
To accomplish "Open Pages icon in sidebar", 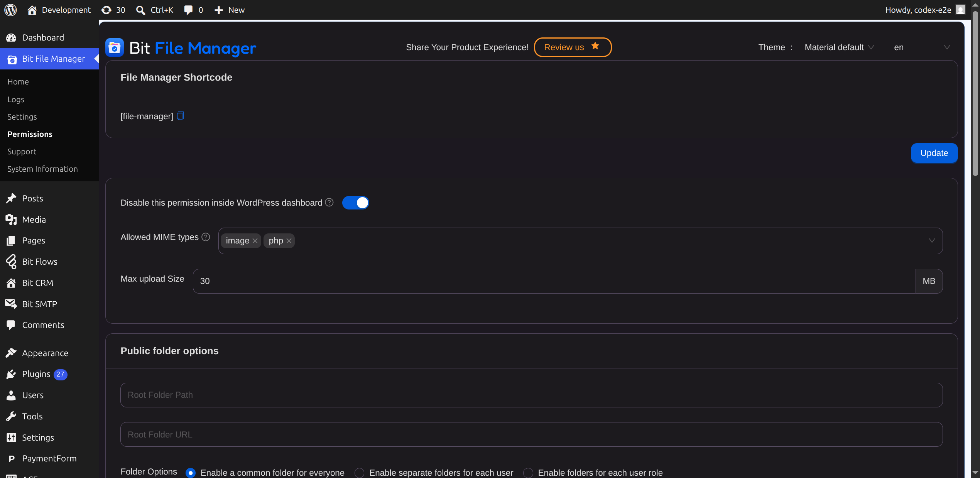I will [x=11, y=240].
